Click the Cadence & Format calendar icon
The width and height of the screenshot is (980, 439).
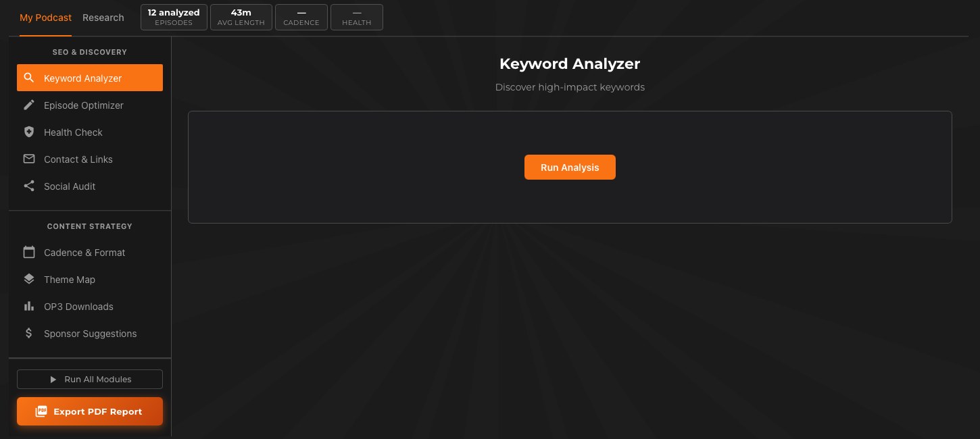(x=29, y=252)
